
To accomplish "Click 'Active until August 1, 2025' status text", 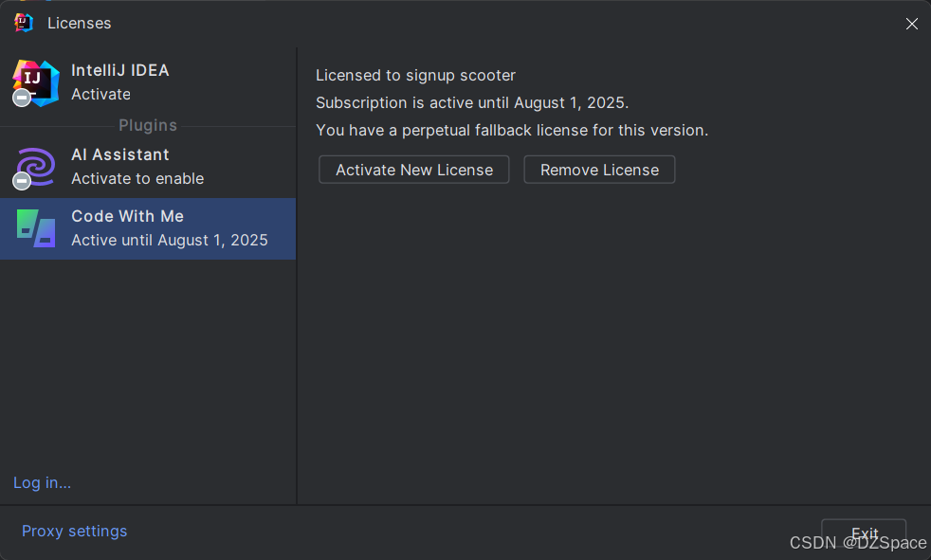I will point(169,241).
